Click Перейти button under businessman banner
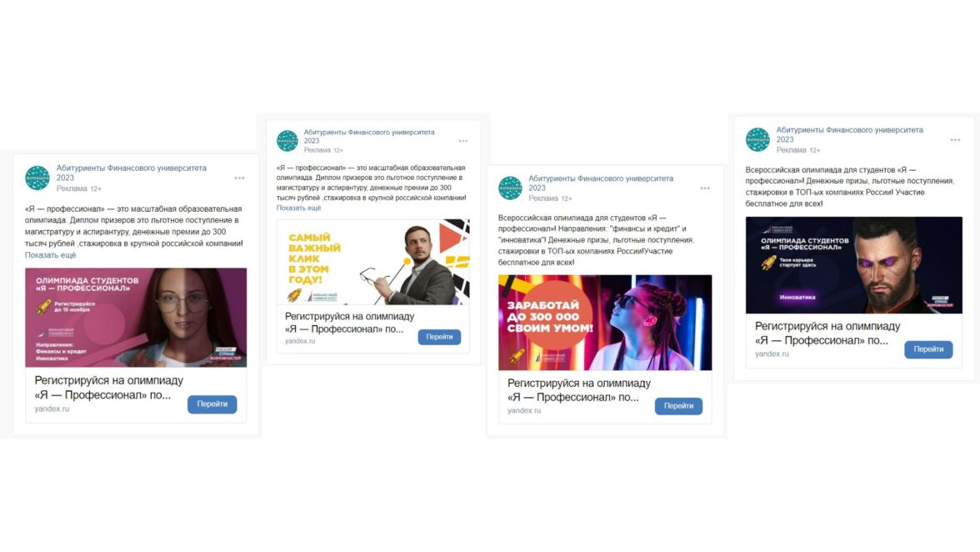The height and width of the screenshot is (552, 980). (x=439, y=337)
